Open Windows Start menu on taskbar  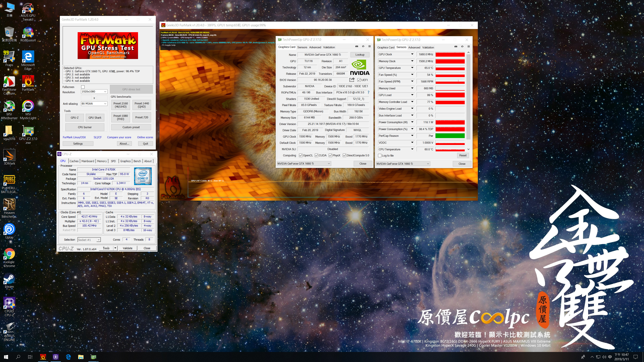click(x=6, y=357)
